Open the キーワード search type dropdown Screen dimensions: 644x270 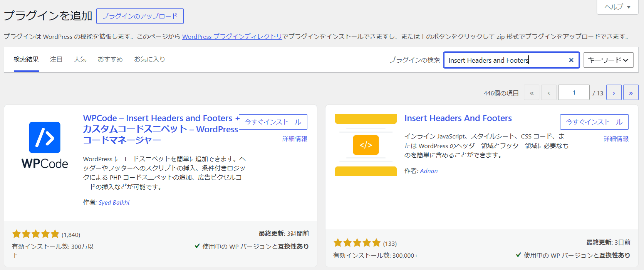pos(609,60)
